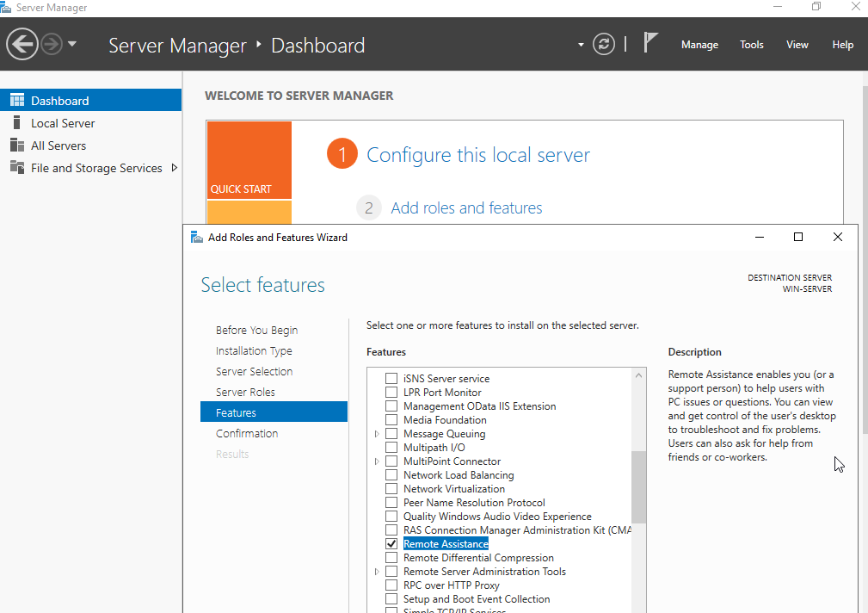The height and width of the screenshot is (613, 868).
Task: Click the All Servers icon in the sidebar
Action: pyautogui.click(x=17, y=146)
